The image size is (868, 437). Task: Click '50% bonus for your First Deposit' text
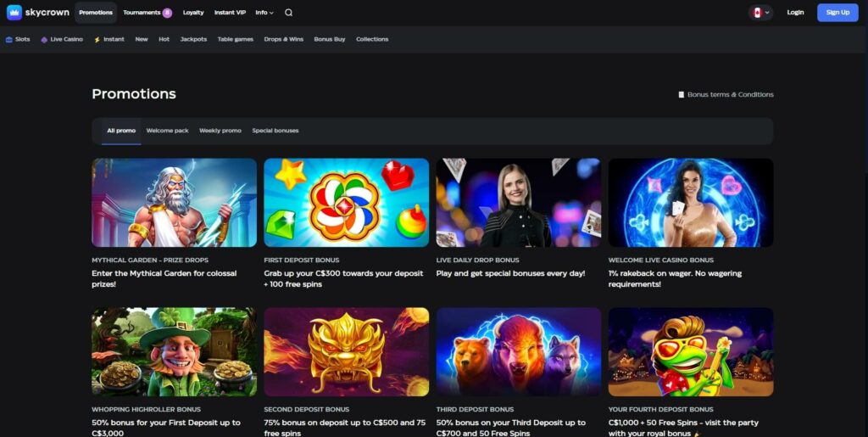pyautogui.click(x=154, y=423)
